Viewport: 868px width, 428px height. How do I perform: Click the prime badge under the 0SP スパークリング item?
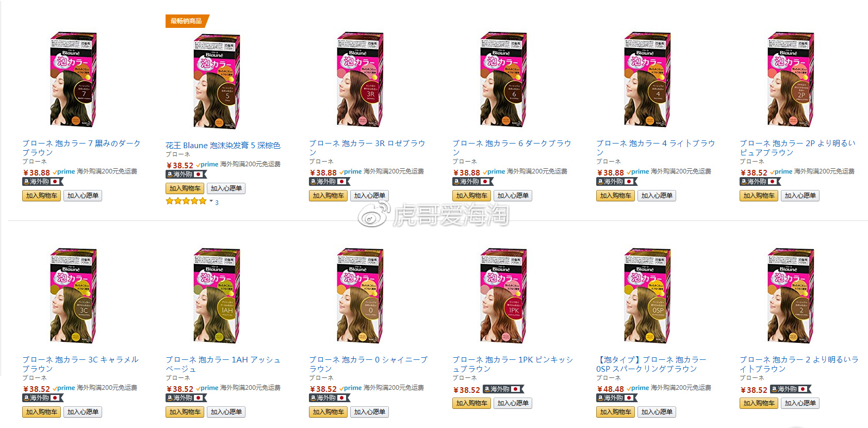click(x=638, y=388)
